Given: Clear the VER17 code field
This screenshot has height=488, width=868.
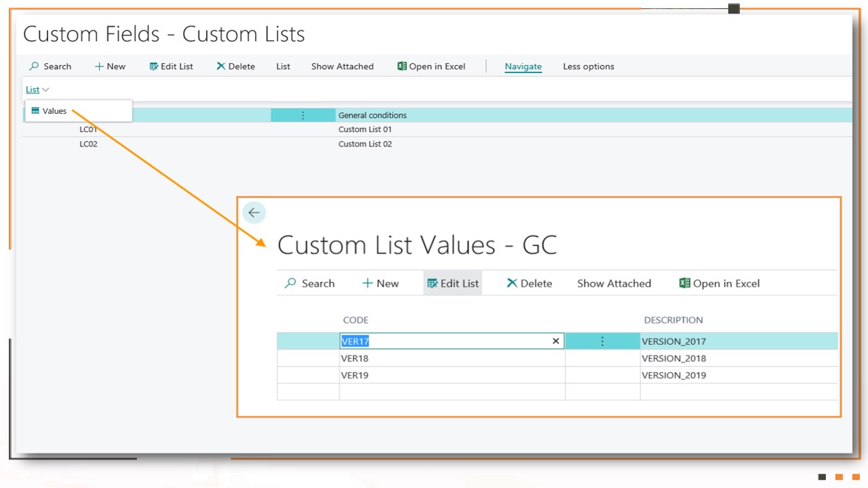Looking at the screenshot, I should (x=556, y=341).
